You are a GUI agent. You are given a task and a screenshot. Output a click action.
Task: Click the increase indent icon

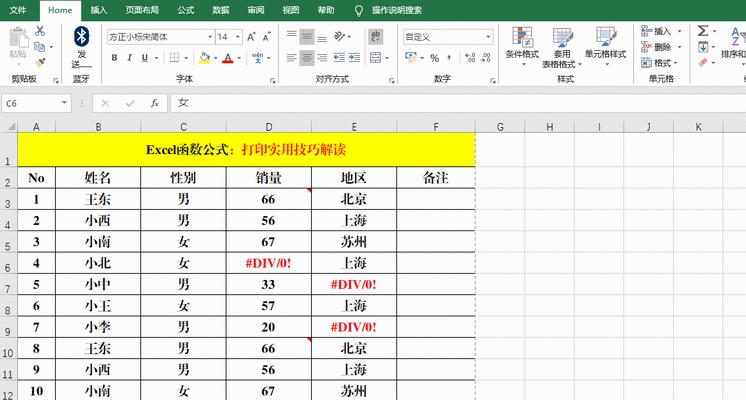click(x=354, y=58)
